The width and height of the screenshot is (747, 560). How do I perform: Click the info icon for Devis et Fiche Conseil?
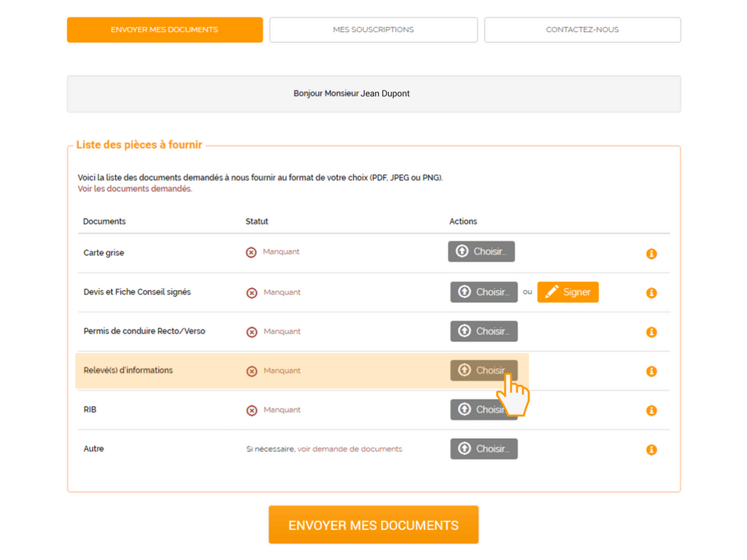(x=651, y=292)
